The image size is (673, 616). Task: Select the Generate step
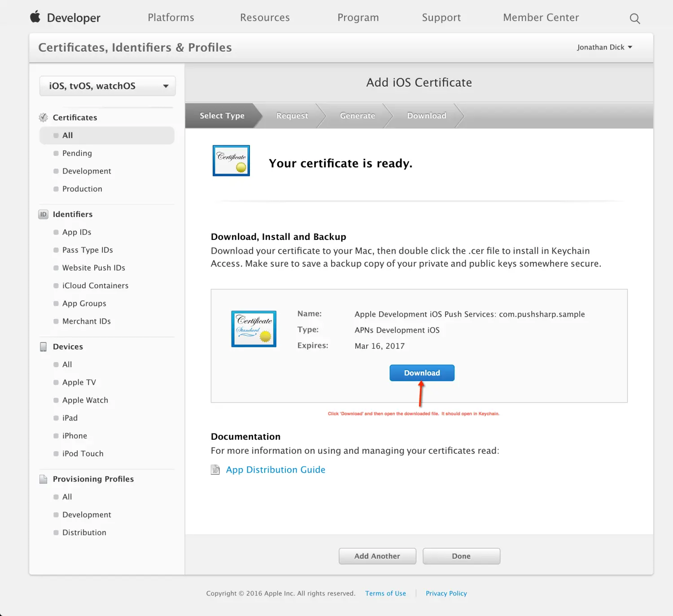point(358,116)
